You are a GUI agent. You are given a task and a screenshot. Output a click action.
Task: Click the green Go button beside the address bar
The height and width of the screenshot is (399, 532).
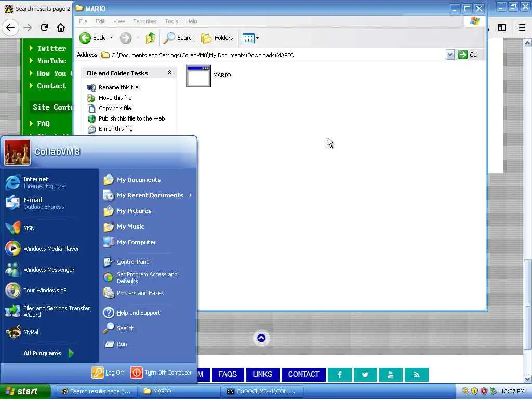[468, 55]
